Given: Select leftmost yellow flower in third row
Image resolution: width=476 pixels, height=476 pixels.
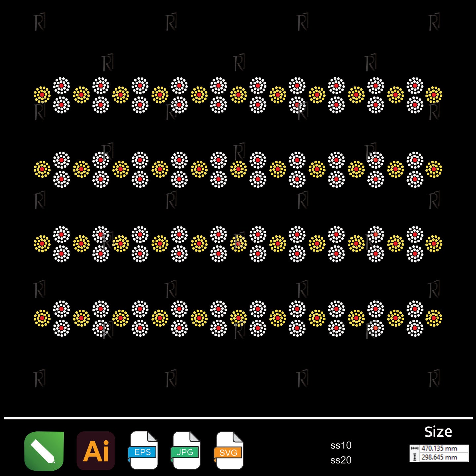Looking at the screenshot, I should (42, 244).
